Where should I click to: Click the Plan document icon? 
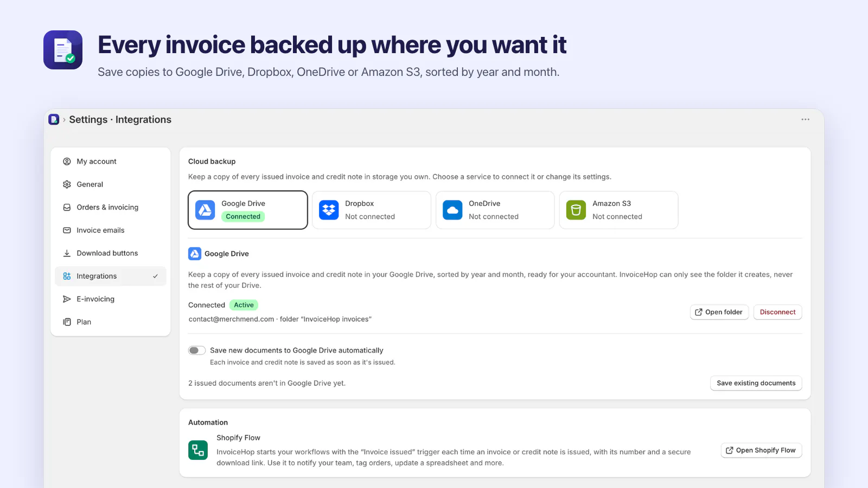67,322
